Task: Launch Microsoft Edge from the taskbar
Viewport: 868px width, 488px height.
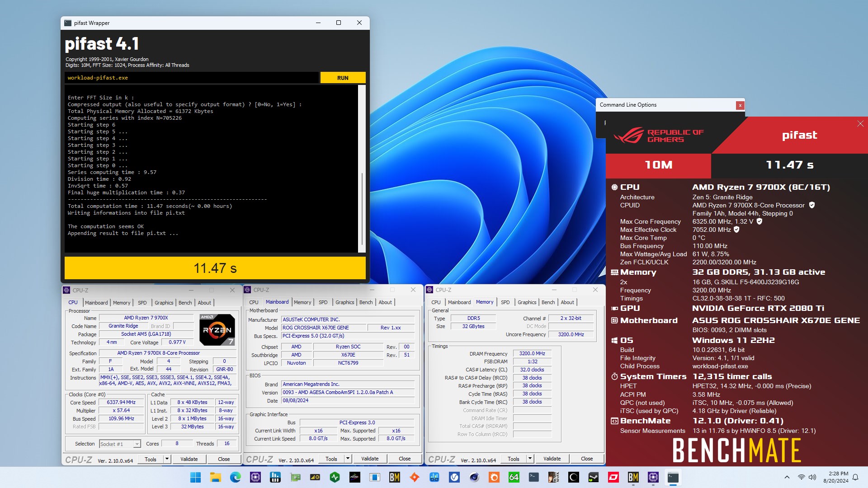Action: pyautogui.click(x=236, y=477)
